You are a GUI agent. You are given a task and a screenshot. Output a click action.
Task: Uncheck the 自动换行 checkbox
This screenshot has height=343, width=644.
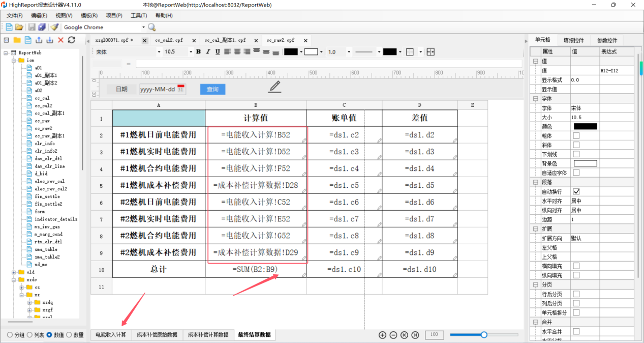coord(576,192)
